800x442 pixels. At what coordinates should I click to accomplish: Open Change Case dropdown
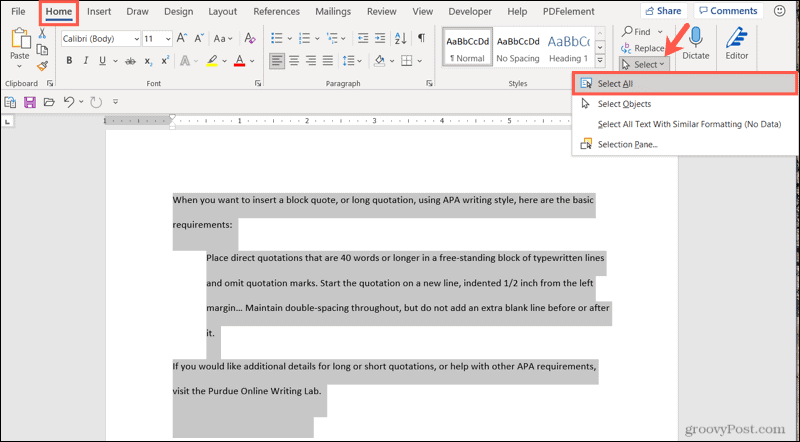click(x=223, y=38)
